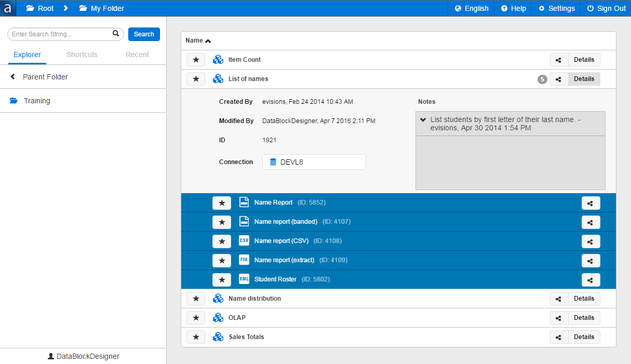
Task: Share the Name report (CSV)
Action: 591,241
